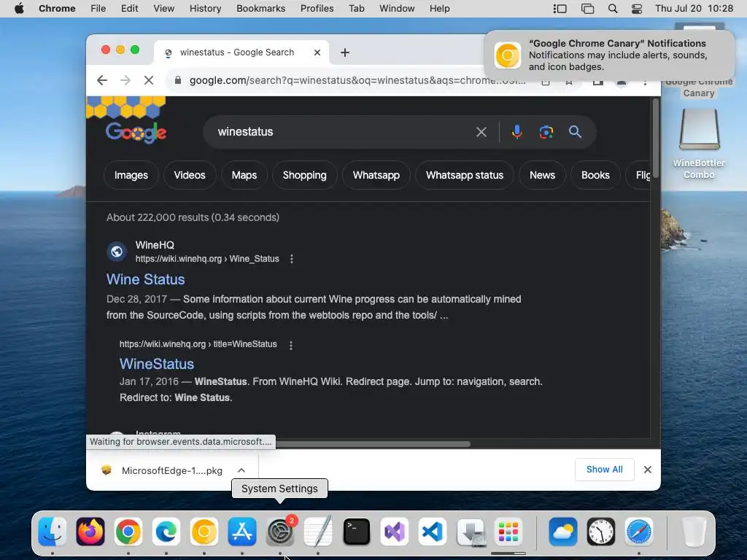The width and height of the screenshot is (747, 560).
Task: Clear the winestatus search query
Action: (x=481, y=132)
